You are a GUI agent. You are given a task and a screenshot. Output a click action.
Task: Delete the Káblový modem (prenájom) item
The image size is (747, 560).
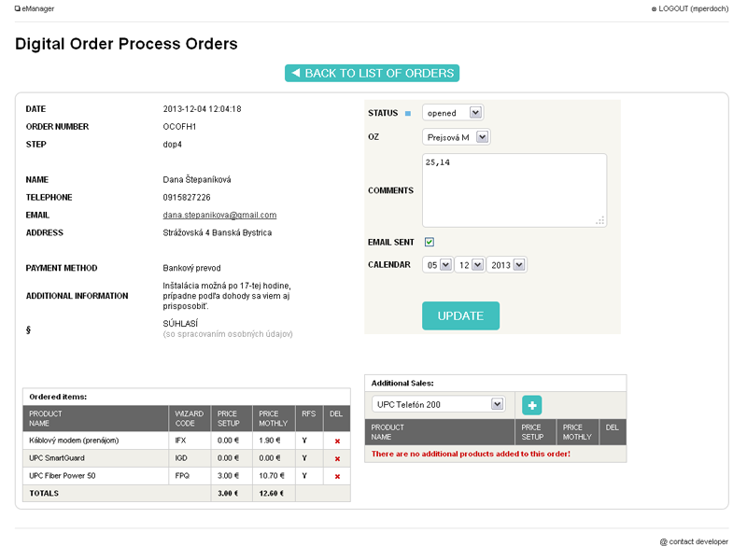pyautogui.click(x=337, y=441)
